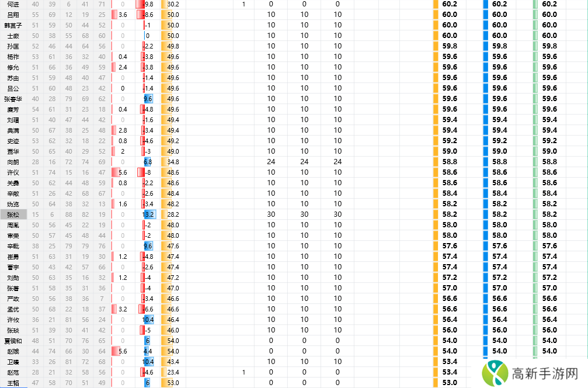
Task: Click the 30.2 cell in 何进 row
Action: [172, 4]
